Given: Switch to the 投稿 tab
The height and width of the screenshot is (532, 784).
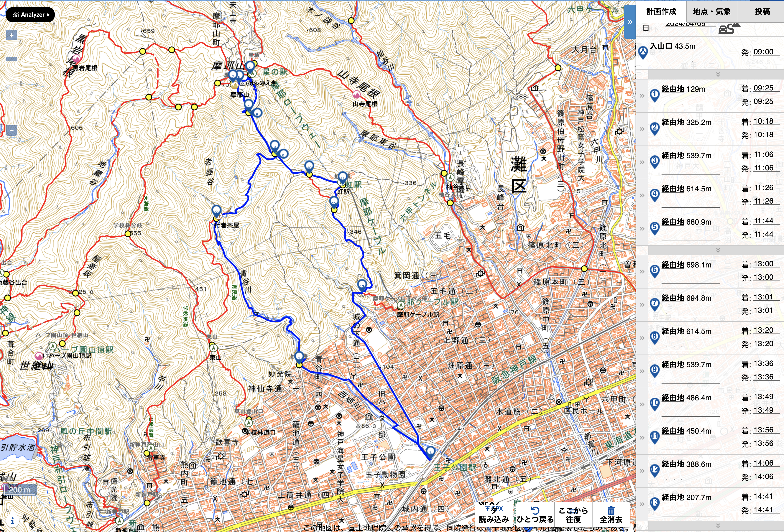Looking at the screenshot, I should 762,12.
